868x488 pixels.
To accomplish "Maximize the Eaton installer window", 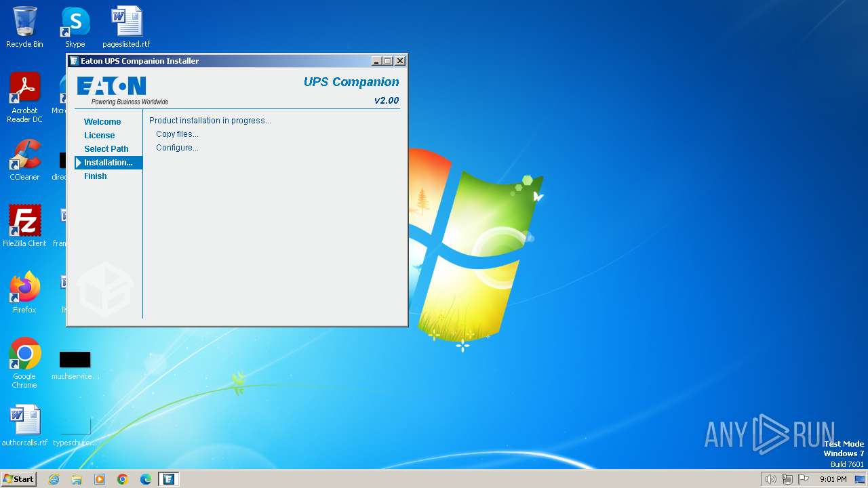I will click(x=388, y=61).
